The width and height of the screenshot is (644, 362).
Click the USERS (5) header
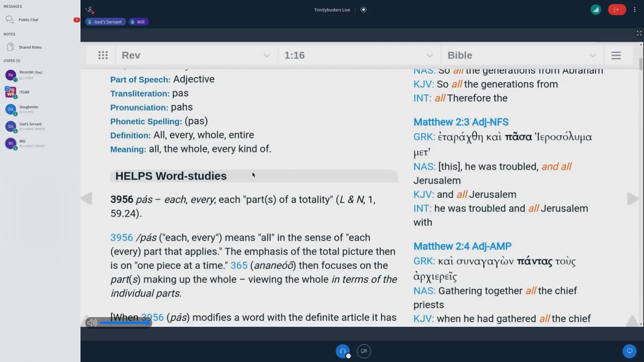12,60
